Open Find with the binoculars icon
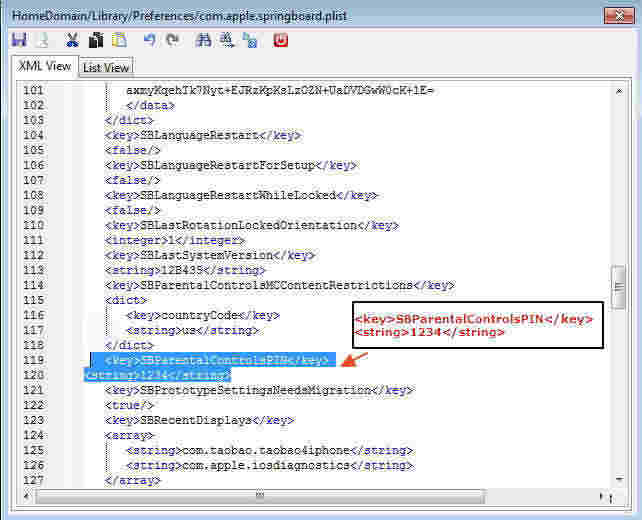Image resolution: width=642 pixels, height=520 pixels. tap(203, 40)
